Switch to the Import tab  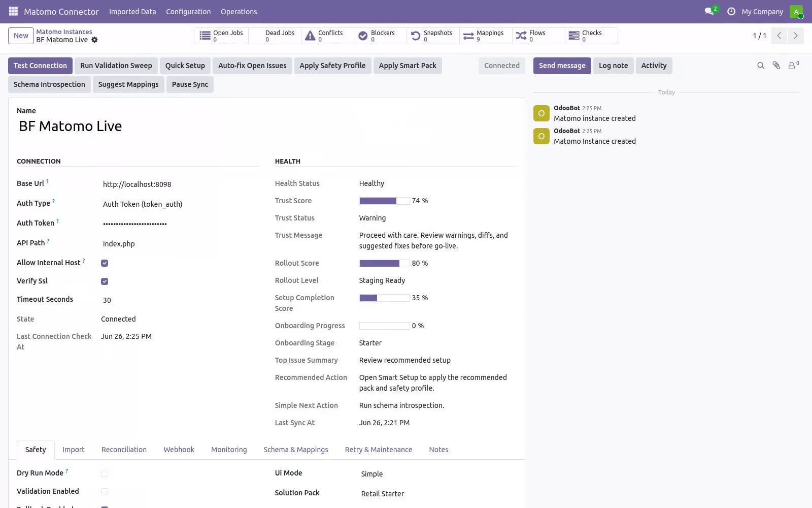pos(74,450)
